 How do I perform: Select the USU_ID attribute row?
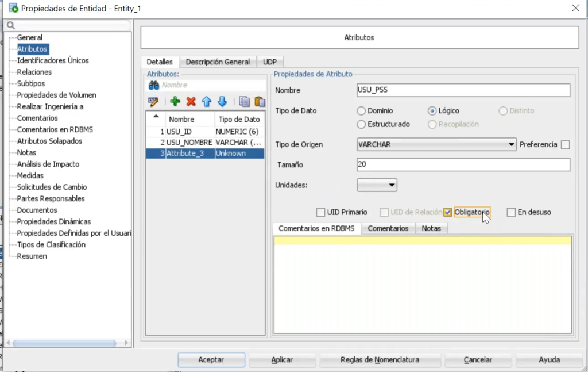pos(205,132)
